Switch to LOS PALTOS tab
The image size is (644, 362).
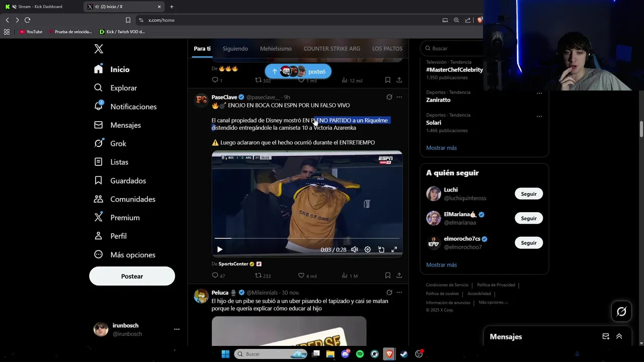point(387,49)
